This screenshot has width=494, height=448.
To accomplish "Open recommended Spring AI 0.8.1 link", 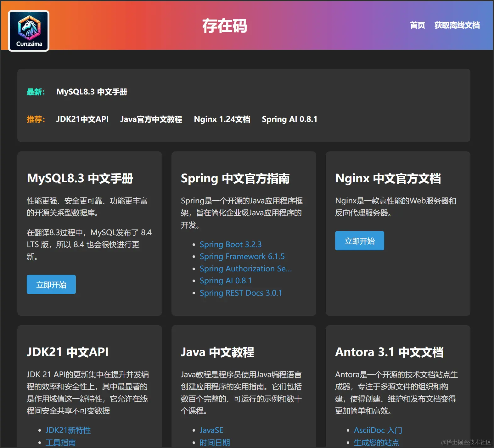I will pyautogui.click(x=289, y=119).
